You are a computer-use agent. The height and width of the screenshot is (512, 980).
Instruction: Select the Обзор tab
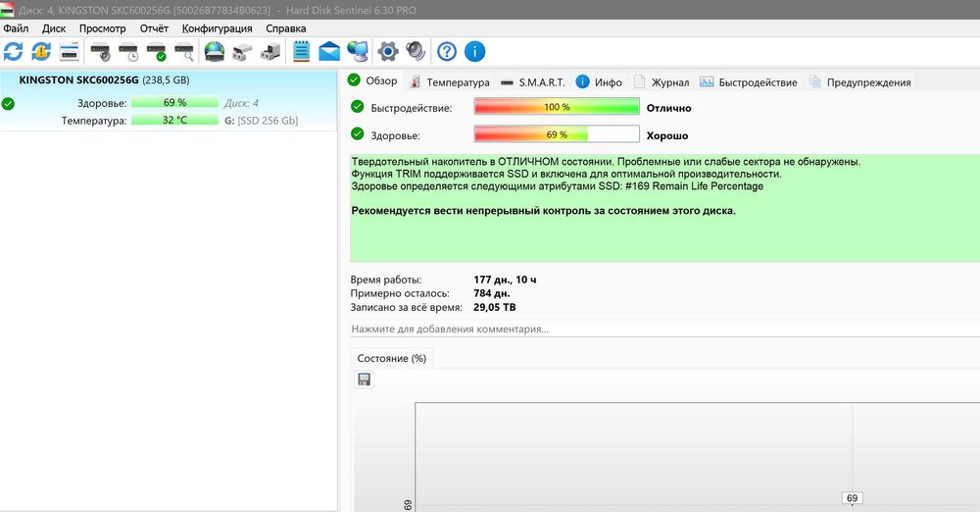[x=373, y=80]
